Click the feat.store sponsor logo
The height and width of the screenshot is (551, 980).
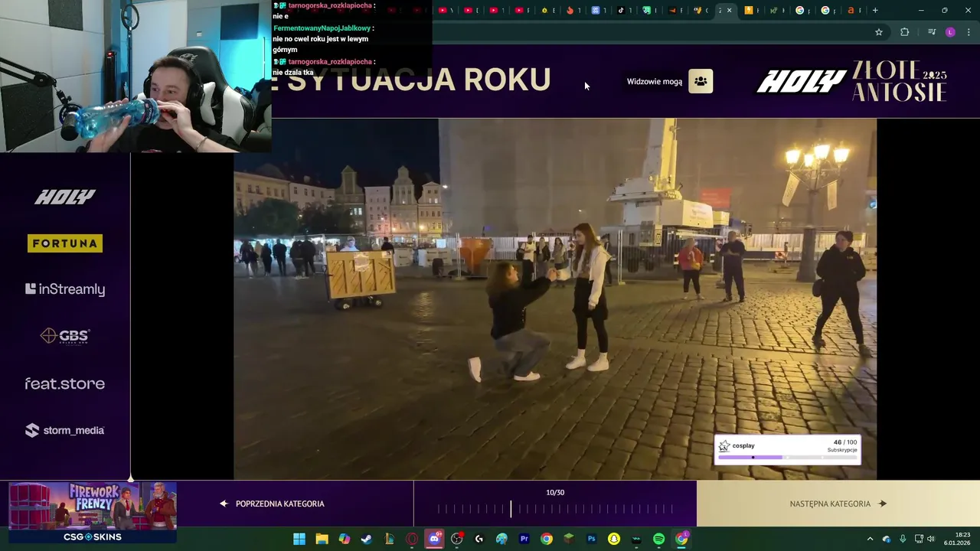point(65,383)
